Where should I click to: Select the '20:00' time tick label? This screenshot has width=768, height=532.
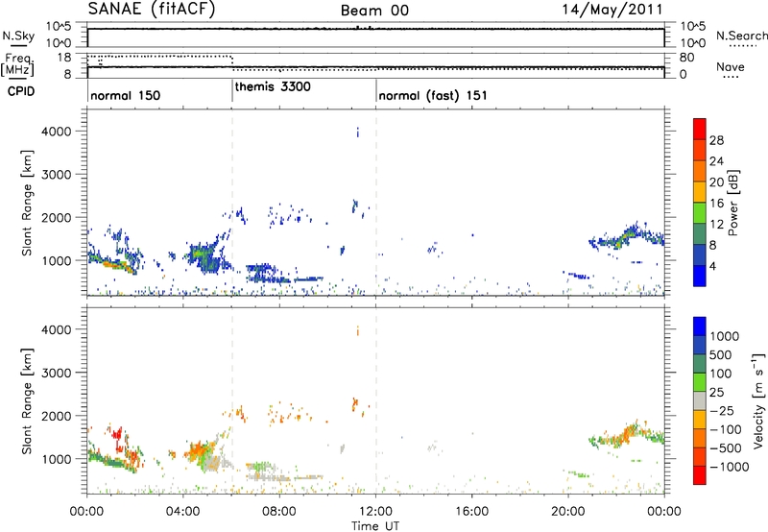point(567,512)
